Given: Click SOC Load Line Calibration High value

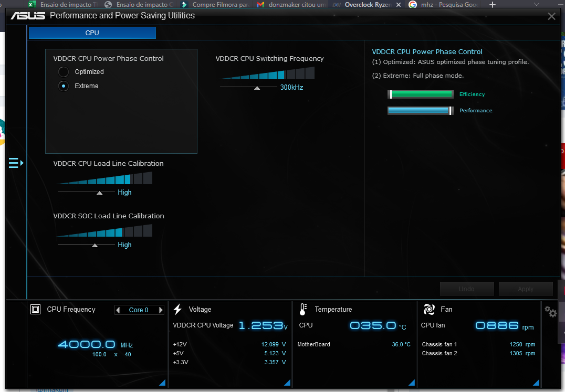Looking at the screenshot, I should 124,245.
